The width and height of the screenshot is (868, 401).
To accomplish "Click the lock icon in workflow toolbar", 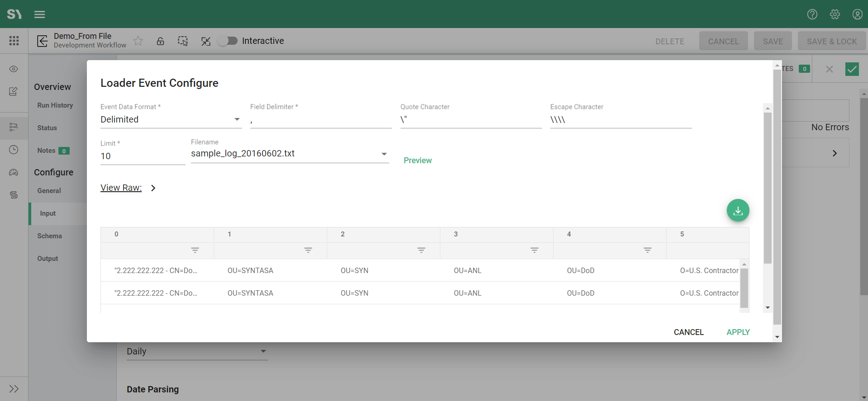I will 160,41.
